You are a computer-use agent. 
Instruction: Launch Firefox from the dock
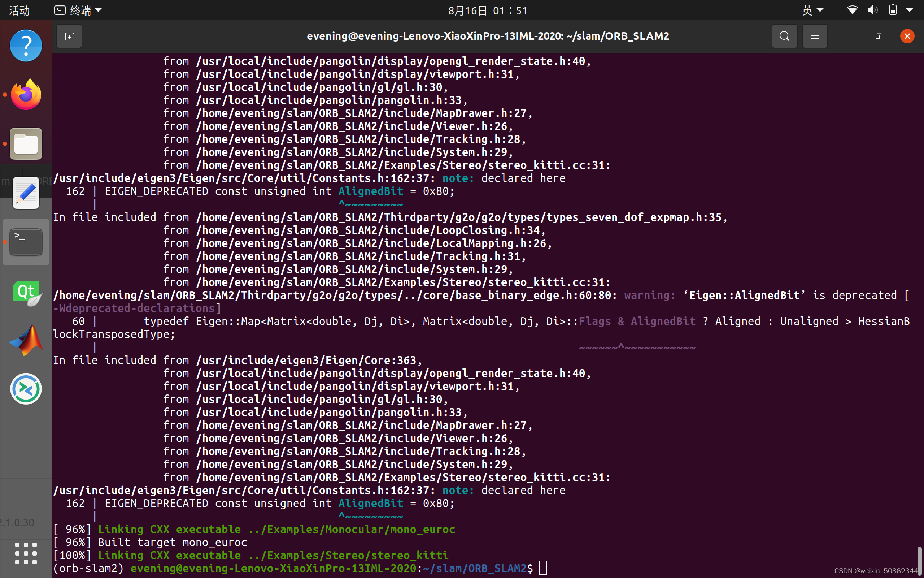[26, 94]
